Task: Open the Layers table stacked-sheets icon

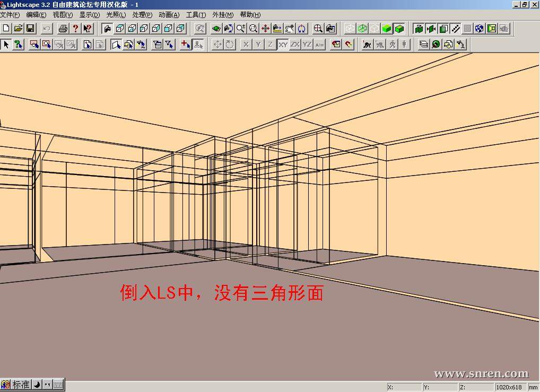Action: coord(424,45)
